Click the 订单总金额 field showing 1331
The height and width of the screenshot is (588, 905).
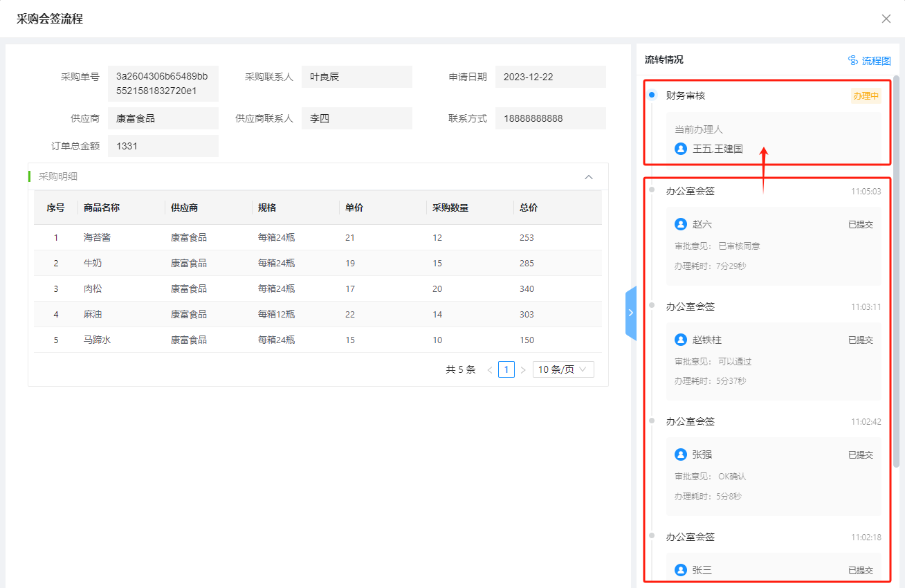163,146
